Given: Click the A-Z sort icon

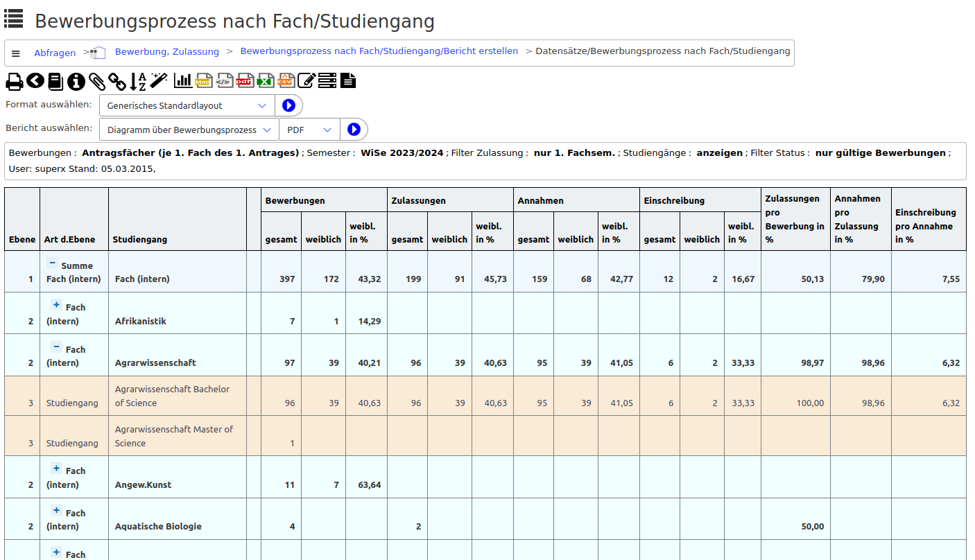Looking at the screenshot, I should pos(138,81).
